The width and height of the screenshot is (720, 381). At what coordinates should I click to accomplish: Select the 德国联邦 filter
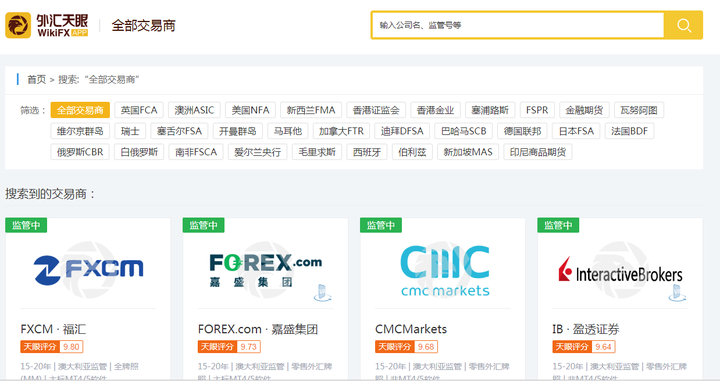(x=522, y=131)
